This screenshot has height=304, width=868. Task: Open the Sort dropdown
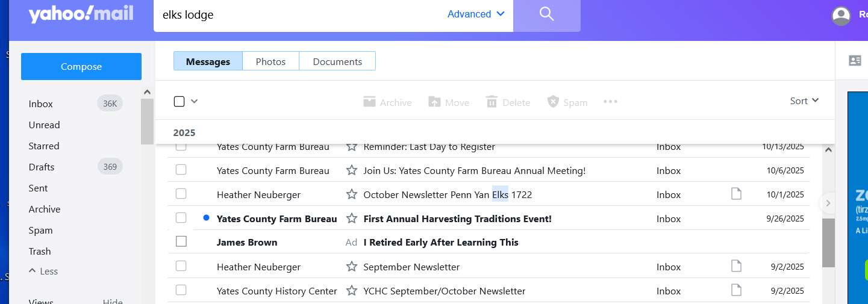804,101
